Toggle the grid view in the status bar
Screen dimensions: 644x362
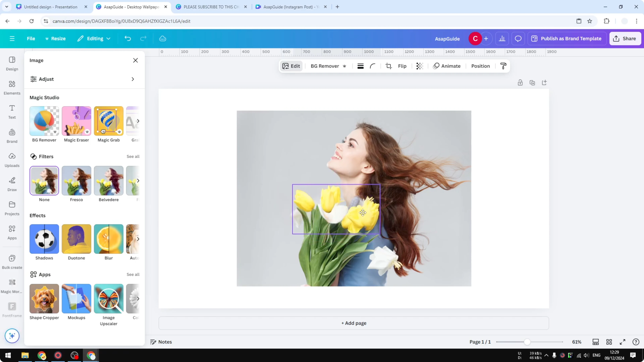[x=609, y=342]
